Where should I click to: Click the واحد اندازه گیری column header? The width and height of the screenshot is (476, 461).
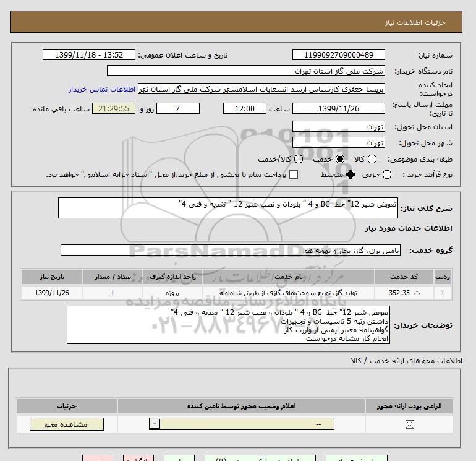tap(172, 277)
